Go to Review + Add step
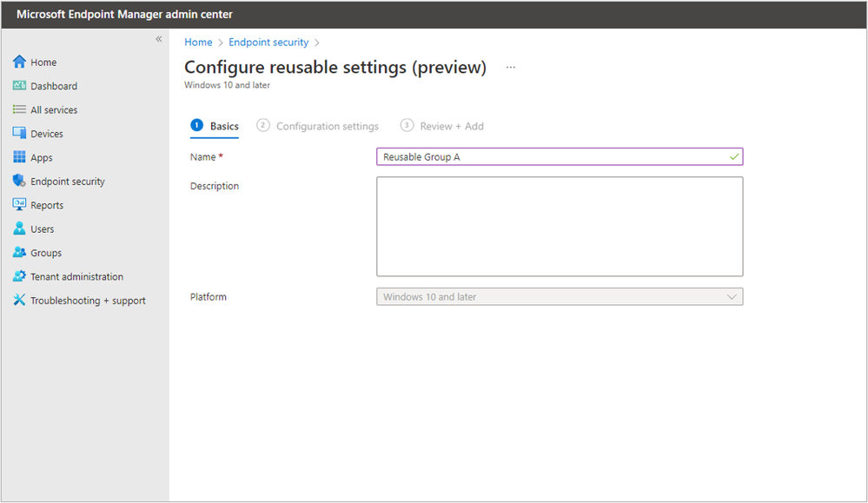This screenshot has width=868, height=503. pos(441,126)
